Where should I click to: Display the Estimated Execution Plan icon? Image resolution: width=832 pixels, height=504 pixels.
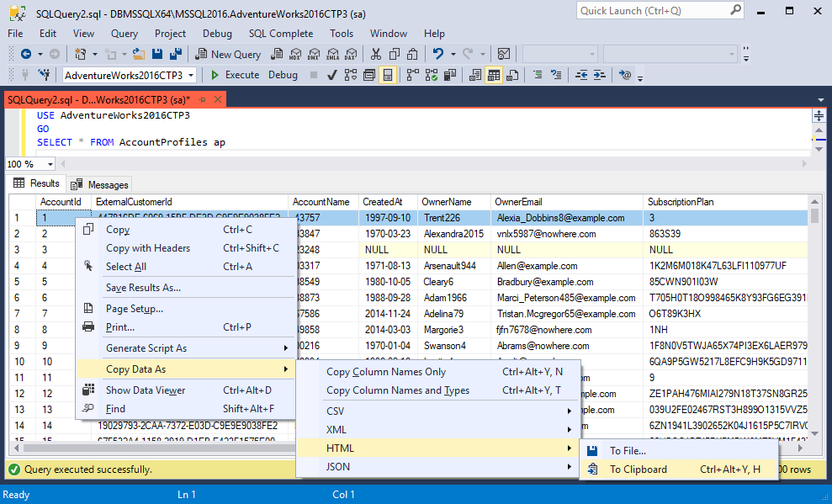[351, 76]
